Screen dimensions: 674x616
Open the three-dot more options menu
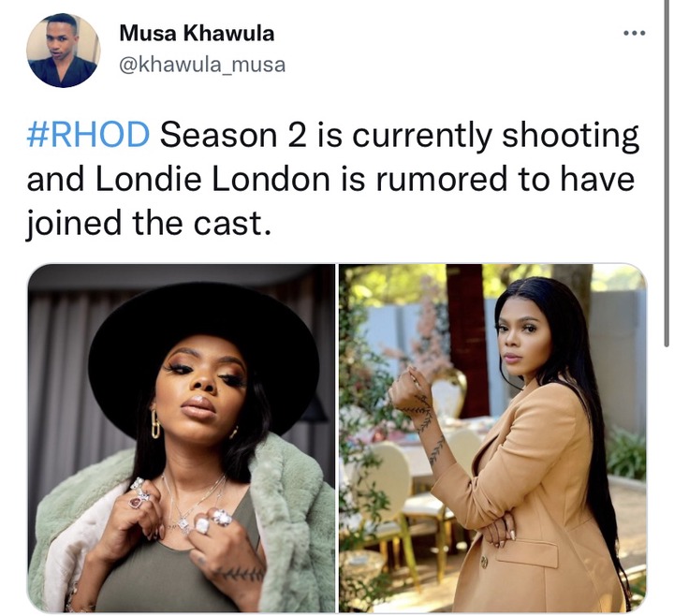pyautogui.click(x=634, y=33)
